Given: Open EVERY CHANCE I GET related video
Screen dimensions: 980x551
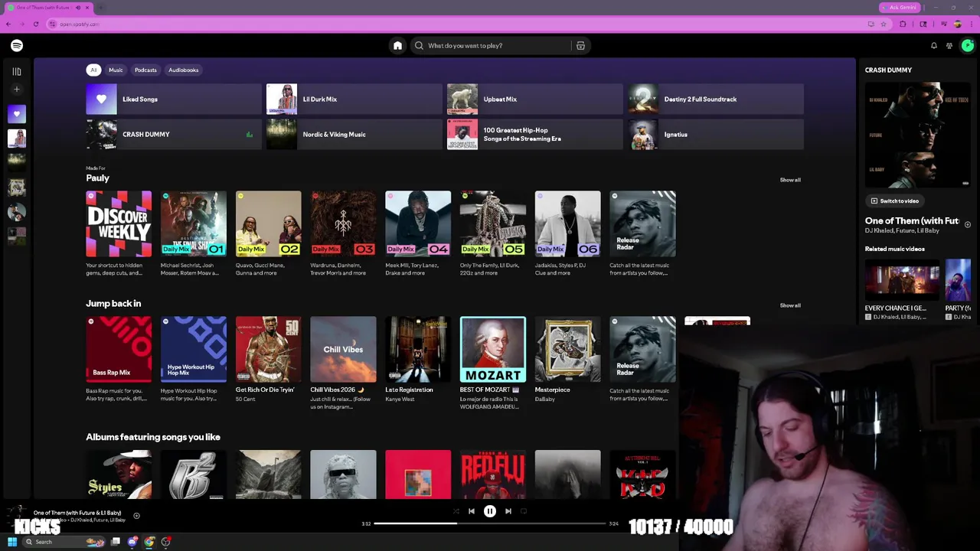Looking at the screenshot, I should click(902, 289).
